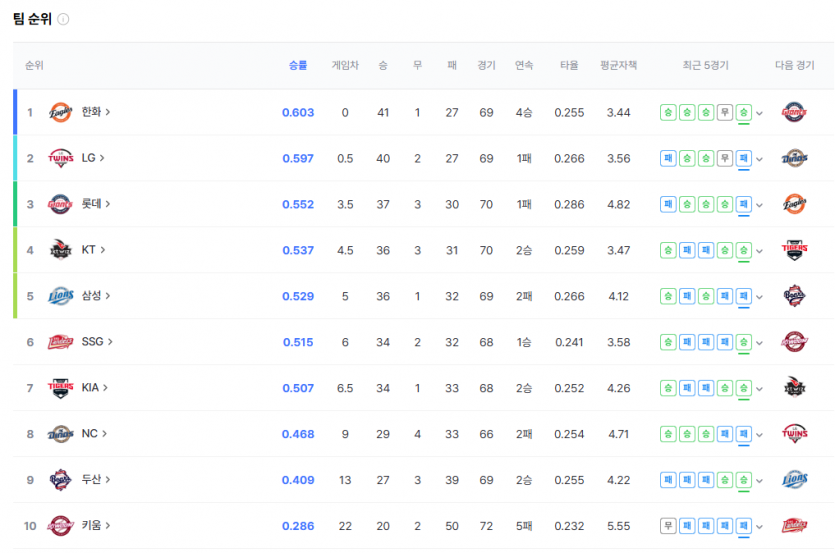Open the NC team page link
835x553 pixels.
point(94,433)
